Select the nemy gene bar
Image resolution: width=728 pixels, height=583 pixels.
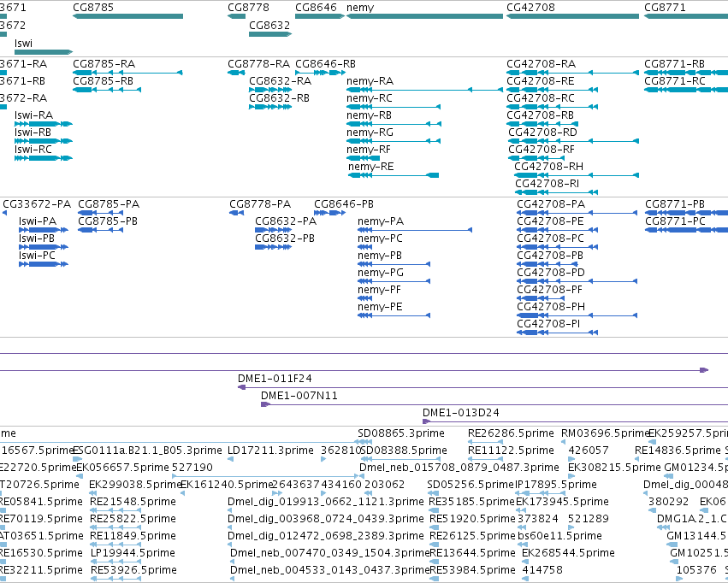click(x=425, y=16)
